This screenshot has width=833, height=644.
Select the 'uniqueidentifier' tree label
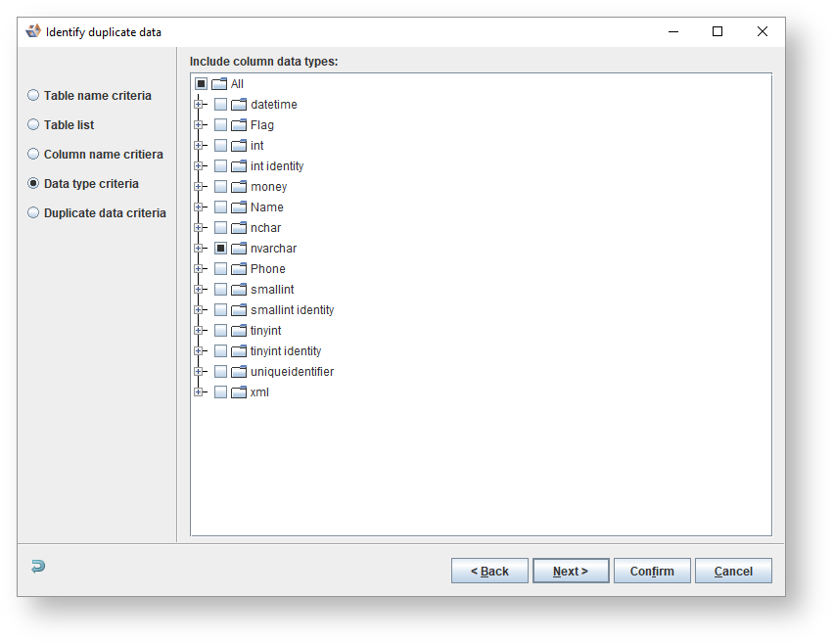pyautogui.click(x=293, y=371)
